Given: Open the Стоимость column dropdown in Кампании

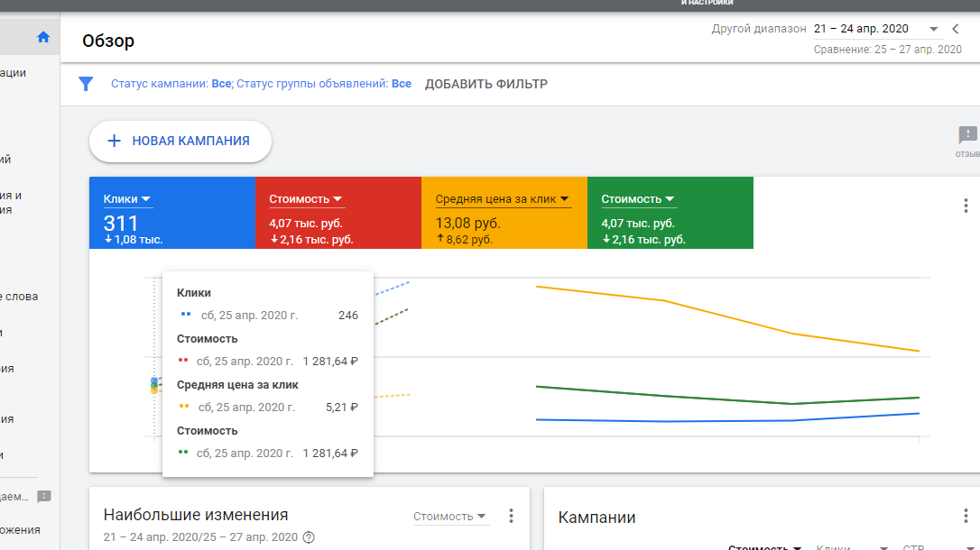Looking at the screenshot, I should (x=765, y=547).
